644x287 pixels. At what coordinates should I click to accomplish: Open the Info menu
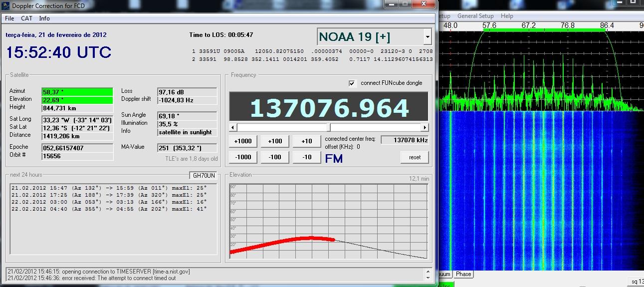pos(44,18)
